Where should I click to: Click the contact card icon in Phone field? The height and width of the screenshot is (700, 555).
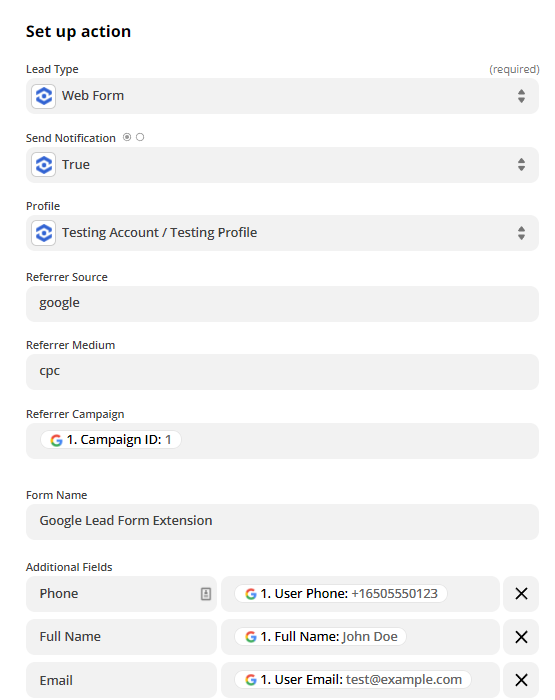point(206,594)
